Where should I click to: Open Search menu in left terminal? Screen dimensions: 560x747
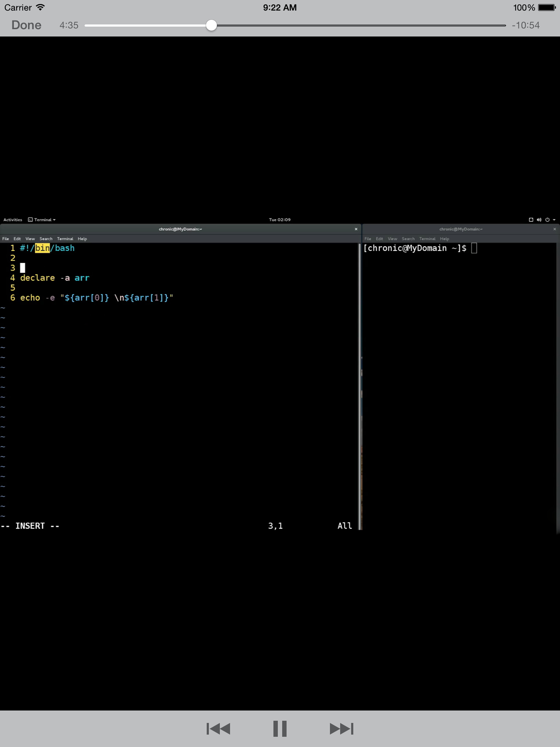click(46, 239)
